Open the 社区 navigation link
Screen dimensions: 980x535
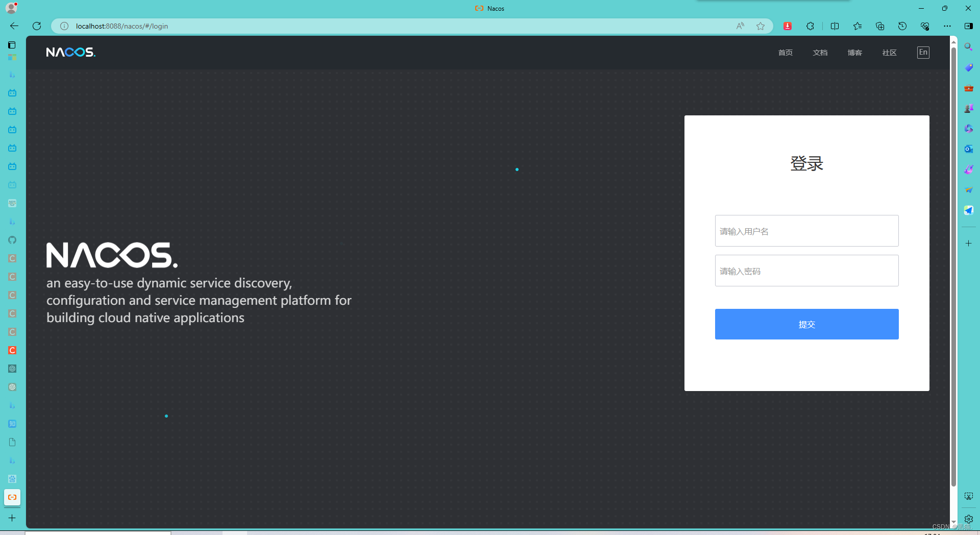tap(890, 53)
